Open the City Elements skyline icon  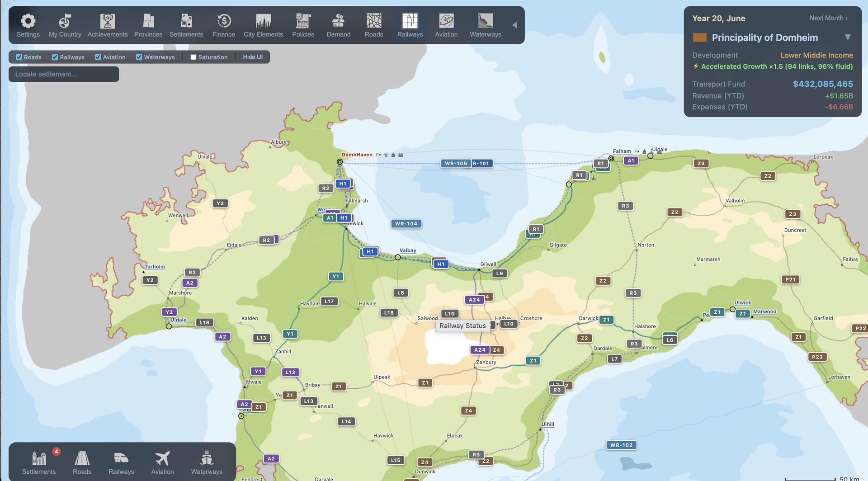tap(263, 21)
